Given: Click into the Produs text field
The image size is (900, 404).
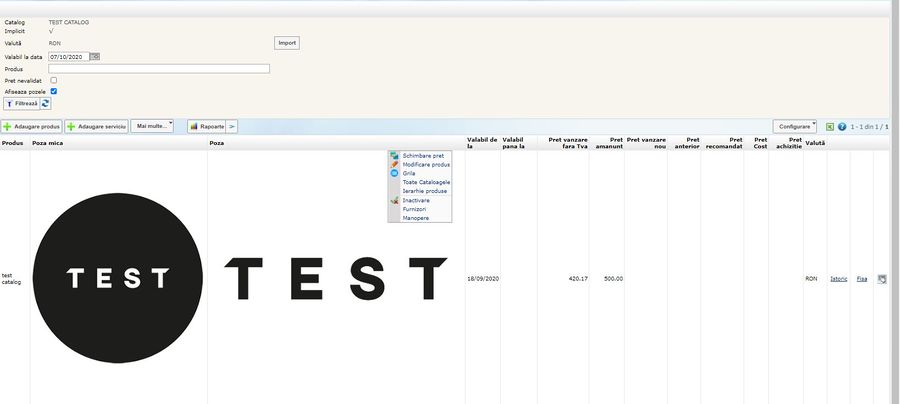Looking at the screenshot, I should (159, 69).
